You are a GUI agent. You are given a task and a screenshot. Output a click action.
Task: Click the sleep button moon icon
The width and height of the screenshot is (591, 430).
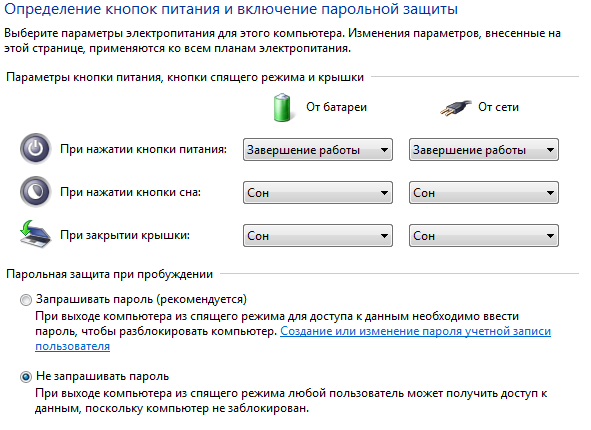[x=35, y=192]
